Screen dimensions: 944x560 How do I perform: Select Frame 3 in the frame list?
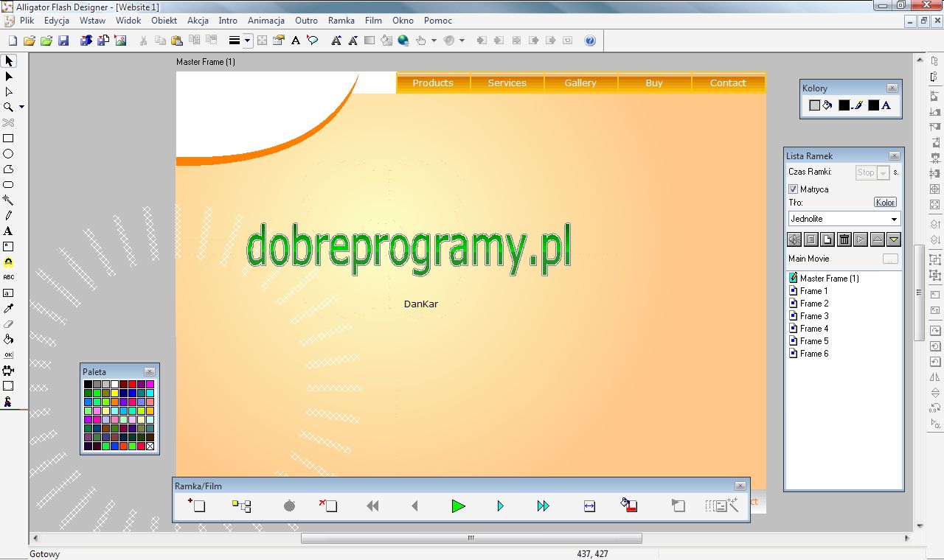815,315
